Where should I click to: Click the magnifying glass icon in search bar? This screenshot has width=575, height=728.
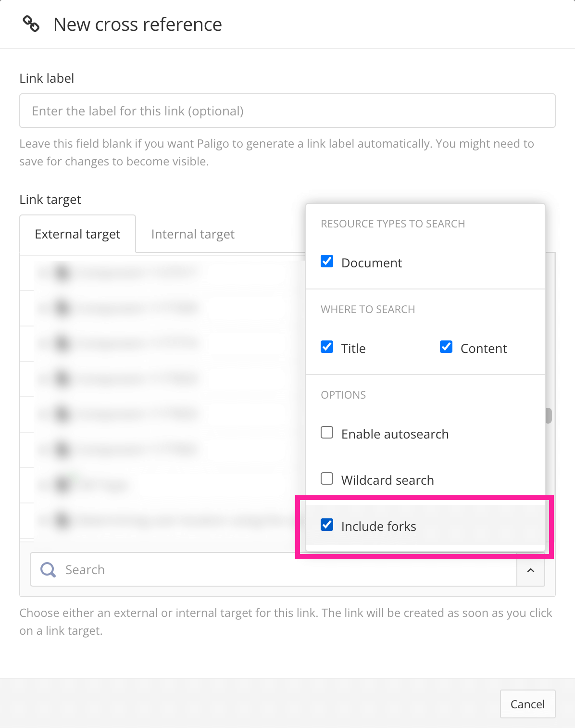tap(47, 569)
